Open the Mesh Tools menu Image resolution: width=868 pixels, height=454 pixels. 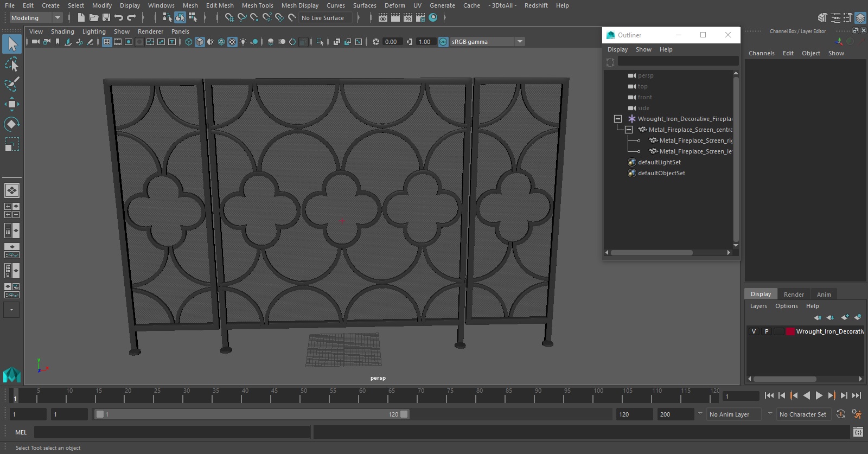(x=257, y=5)
